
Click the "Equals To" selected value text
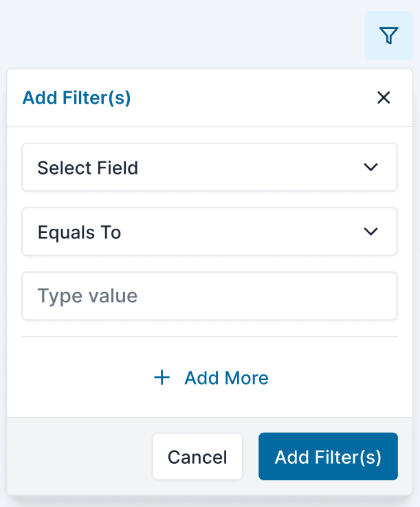(79, 232)
